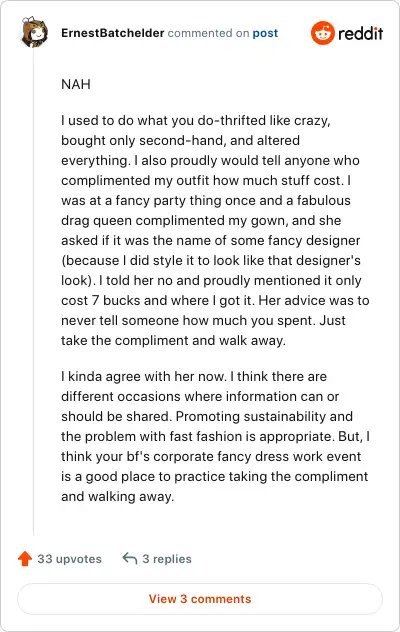The width and height of the screenshot is (400, 632).
Task: Click the line beginning "cost 7 bucks and where"
Action: click(x=215, y=301)
